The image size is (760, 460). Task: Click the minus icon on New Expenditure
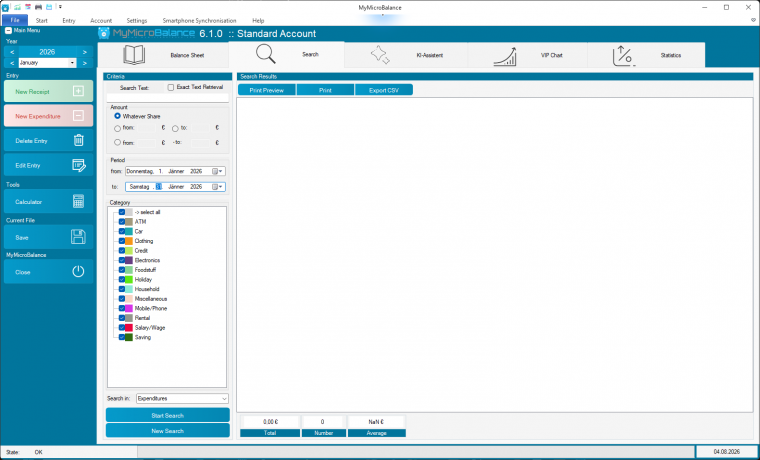tap(78, 116)
